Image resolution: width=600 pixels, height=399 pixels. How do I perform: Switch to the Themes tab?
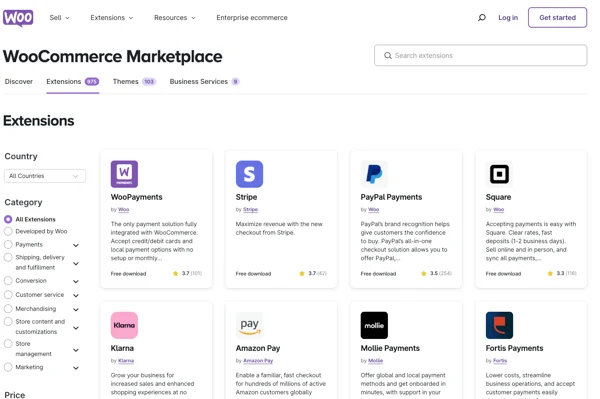[134, 81]
